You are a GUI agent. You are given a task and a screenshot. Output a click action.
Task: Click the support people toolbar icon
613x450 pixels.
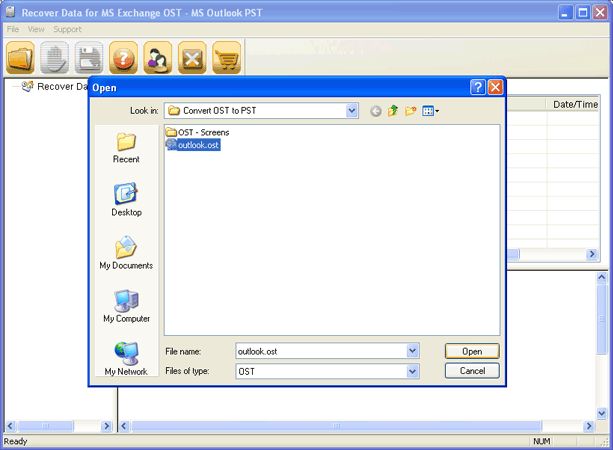[158, 58]
